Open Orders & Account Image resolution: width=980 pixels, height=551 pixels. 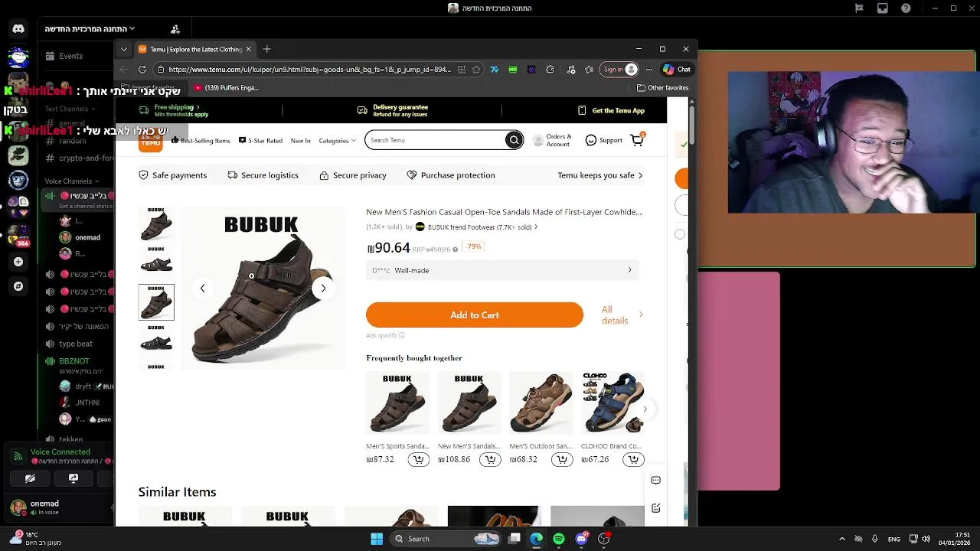(552, 140)
